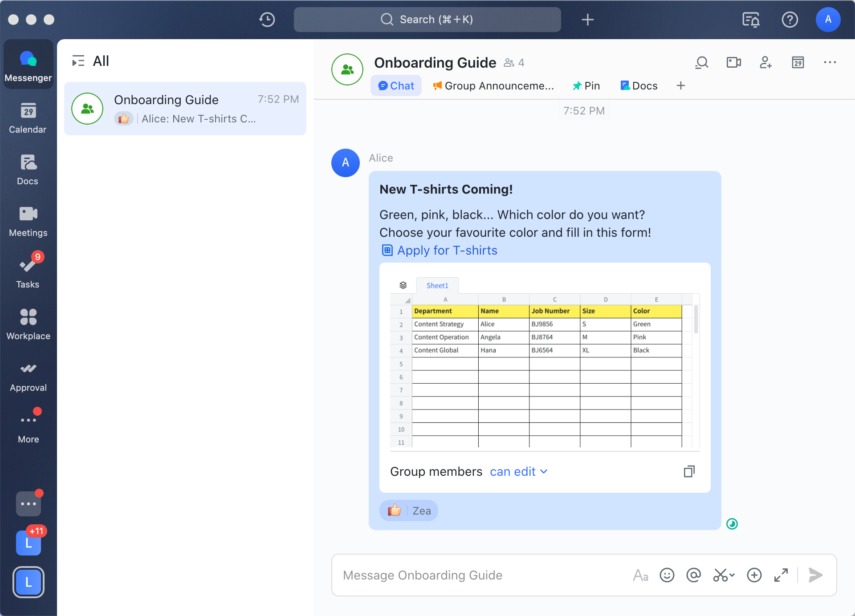The height and width of the screenshot is (616, 855).
Task: Search within the Onboarding Guide chat
Action: click(701, 63)
